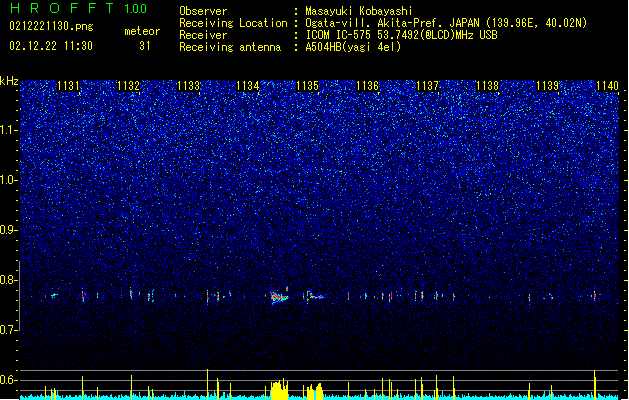Click the Receiving Location label
Viewport: 629px width, 400px height.
point(233,23)
